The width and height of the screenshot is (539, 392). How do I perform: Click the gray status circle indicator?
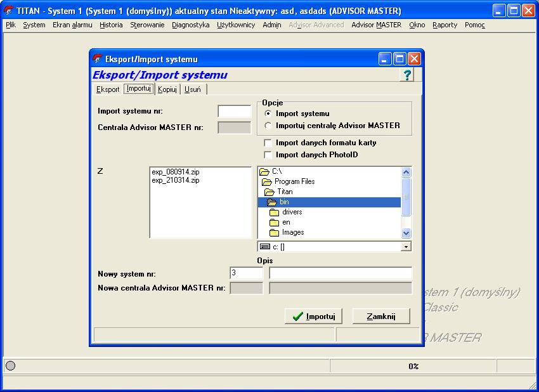pyautogui.click(x=11, y=365)
